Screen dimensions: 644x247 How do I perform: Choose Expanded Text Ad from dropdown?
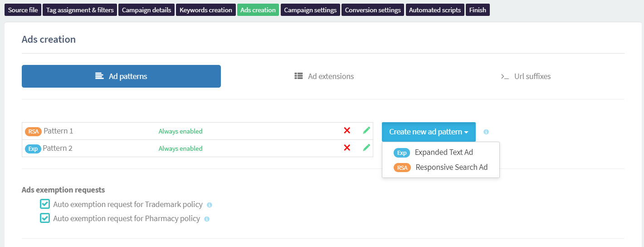tap(444, 153)
